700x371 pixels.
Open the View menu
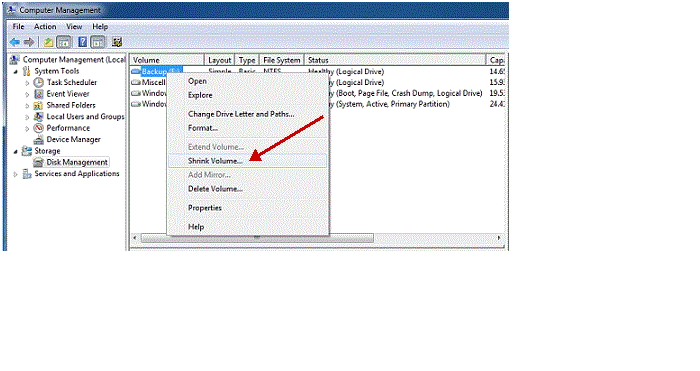(74, 26)
